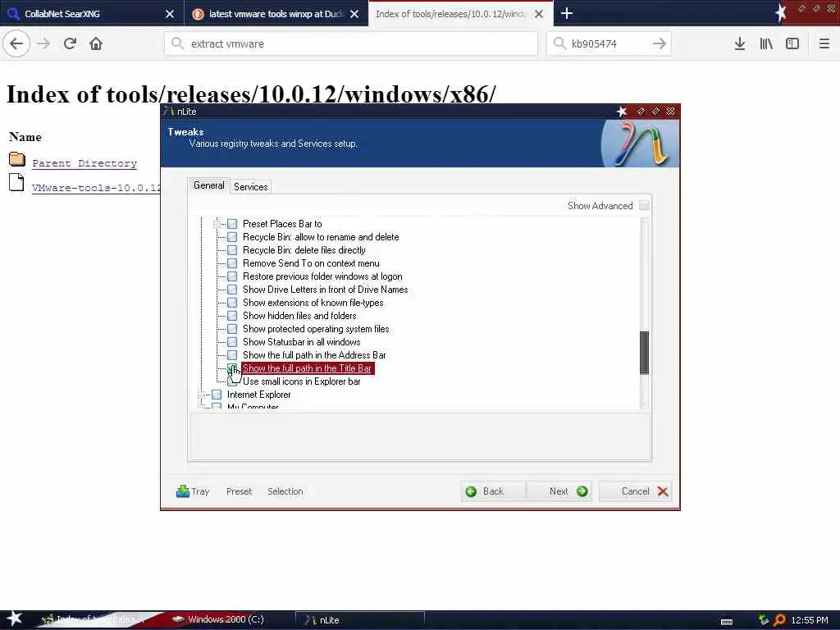This screenshot has width=840, height=630.
Task: Click the orange magnifier tray icon
Action: click(779, 620)
